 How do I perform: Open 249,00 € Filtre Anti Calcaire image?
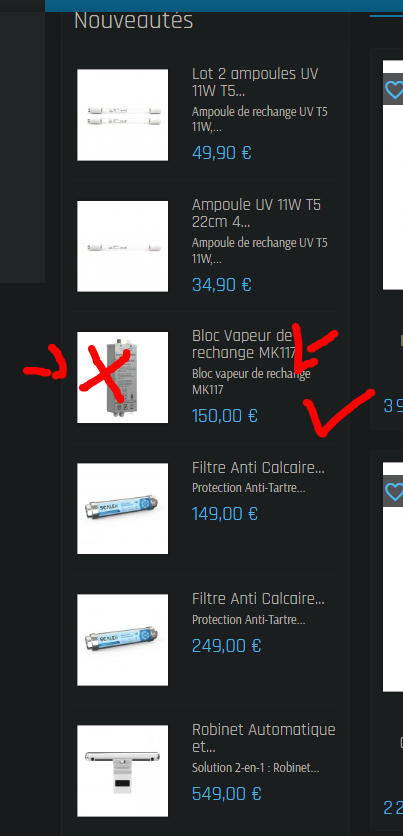(123, 640)
